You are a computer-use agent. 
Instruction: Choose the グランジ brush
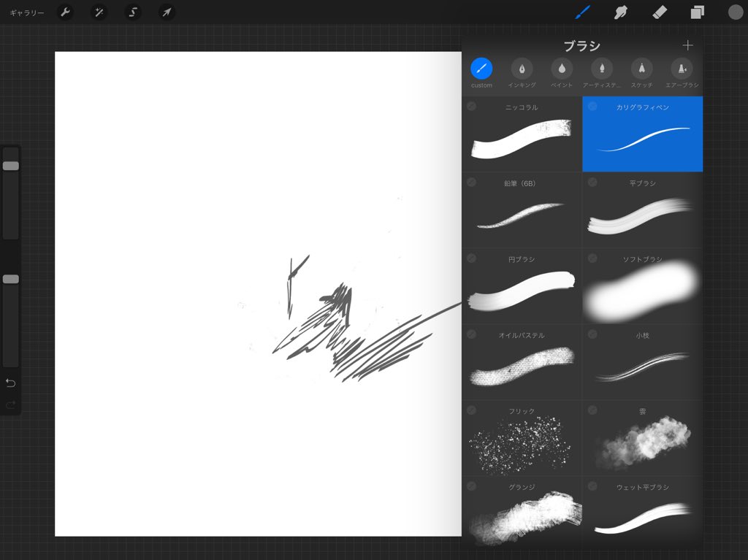(522, 513)
